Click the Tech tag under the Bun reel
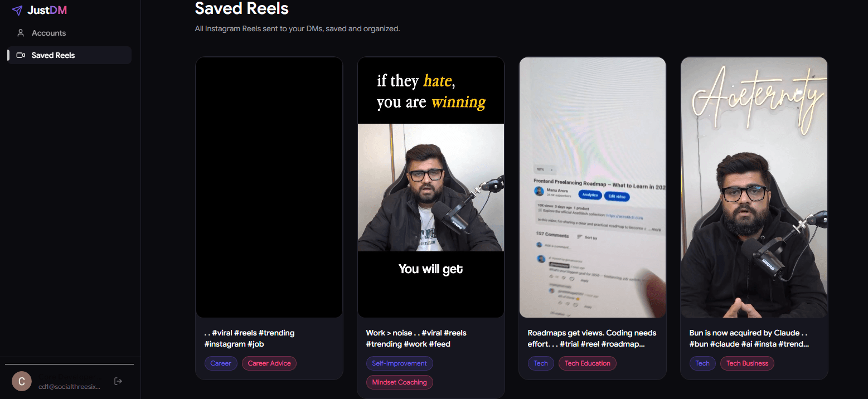The height and width of the screenshot is (399, 868). [x=702, y=363]
